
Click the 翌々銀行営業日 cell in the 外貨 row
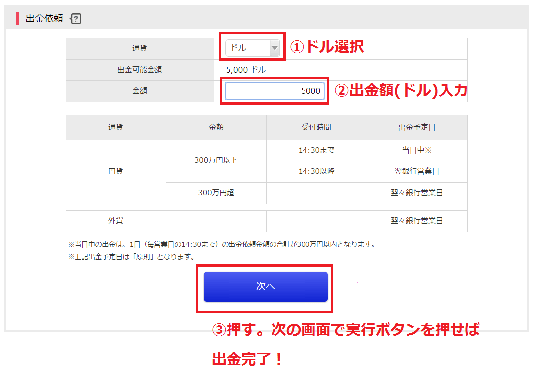(417, 221)
